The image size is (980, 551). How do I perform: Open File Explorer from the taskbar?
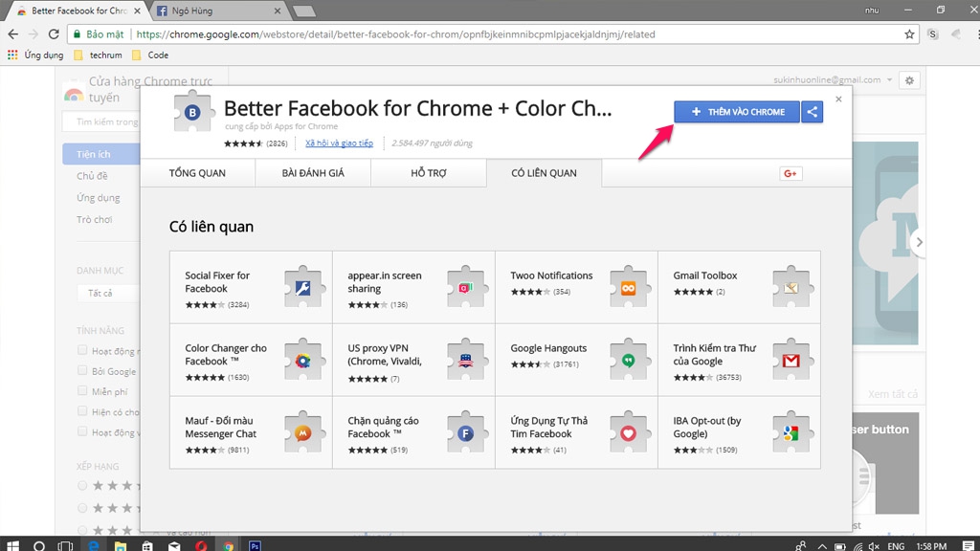[x=120, y=545]
